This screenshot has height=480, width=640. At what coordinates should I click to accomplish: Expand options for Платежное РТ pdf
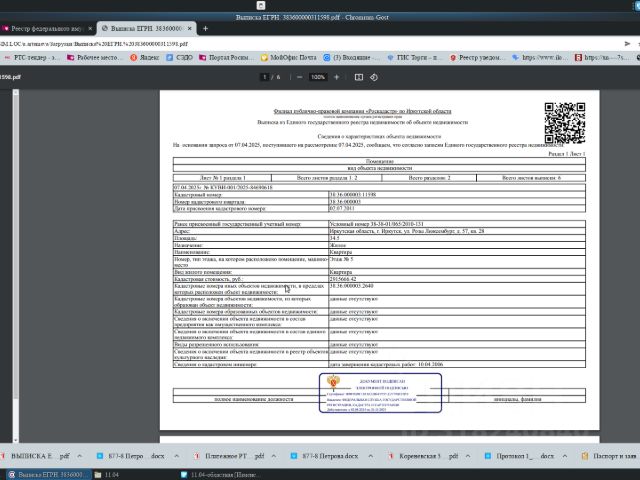click(x=273, y=456)
